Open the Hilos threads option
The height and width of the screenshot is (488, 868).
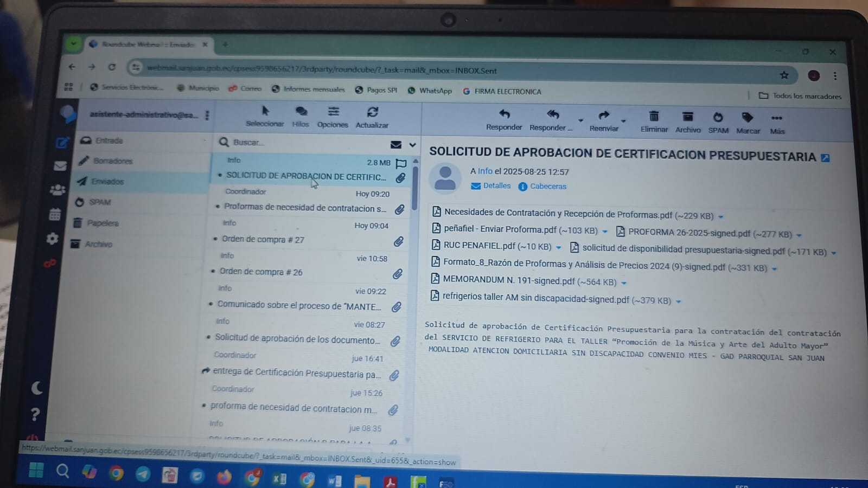[x=301, y=112]
